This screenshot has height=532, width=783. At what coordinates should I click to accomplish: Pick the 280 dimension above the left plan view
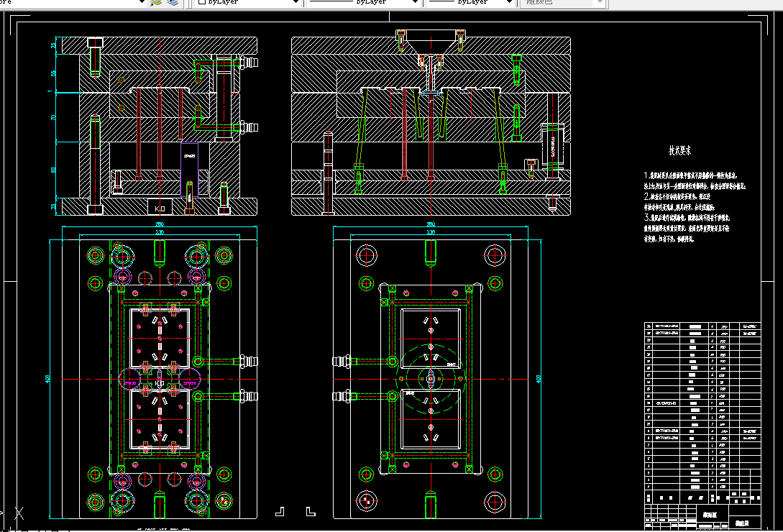[159, 225]
